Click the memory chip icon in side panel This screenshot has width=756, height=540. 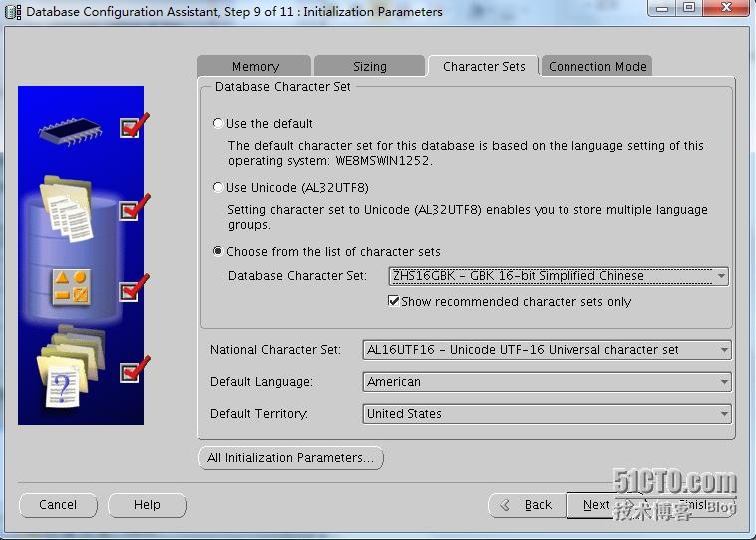pos(71,132)
